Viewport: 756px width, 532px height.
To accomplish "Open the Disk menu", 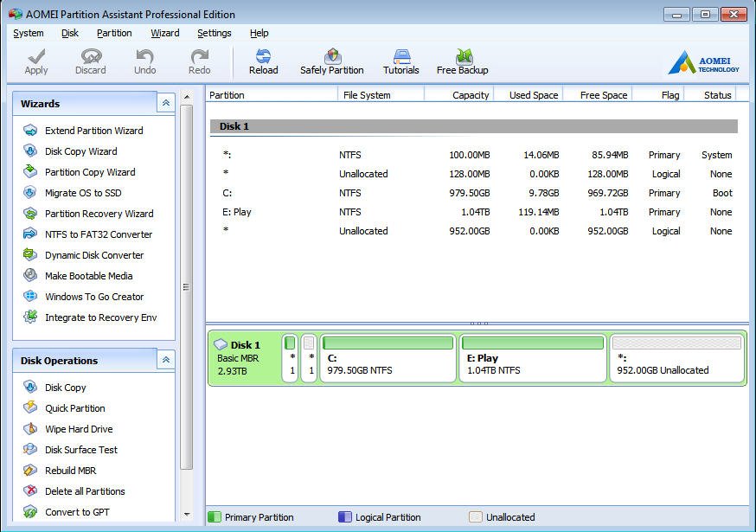I will [70, 33].
